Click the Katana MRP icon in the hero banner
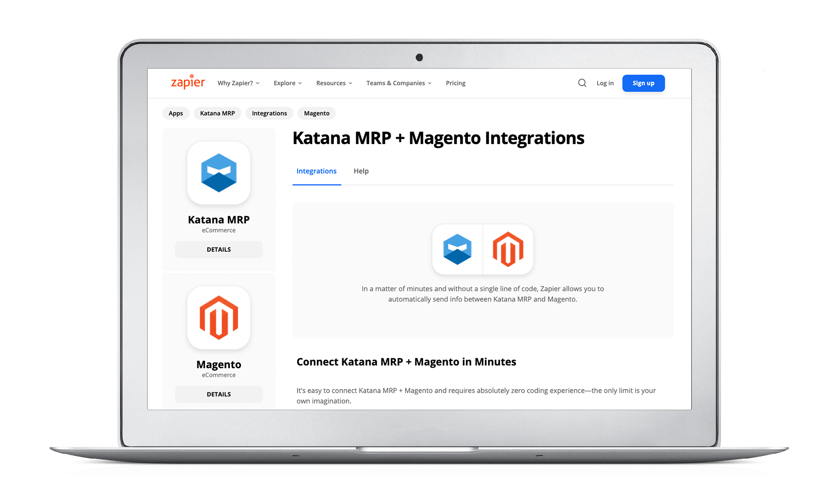Screen dimensions: 838x504 click(457, 249)
